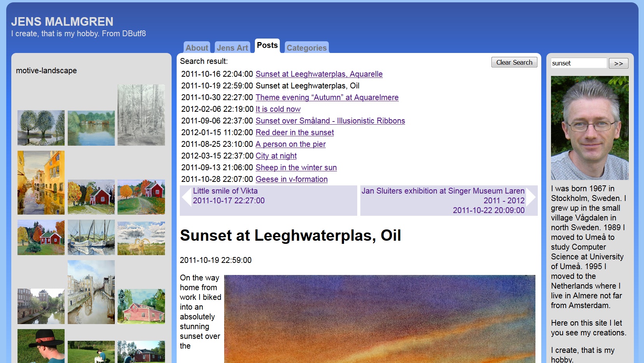Image resolution: width=644 pixels, height=363 pixels.
Task: Click the motive-landscape category label
Action: point(46,70)
